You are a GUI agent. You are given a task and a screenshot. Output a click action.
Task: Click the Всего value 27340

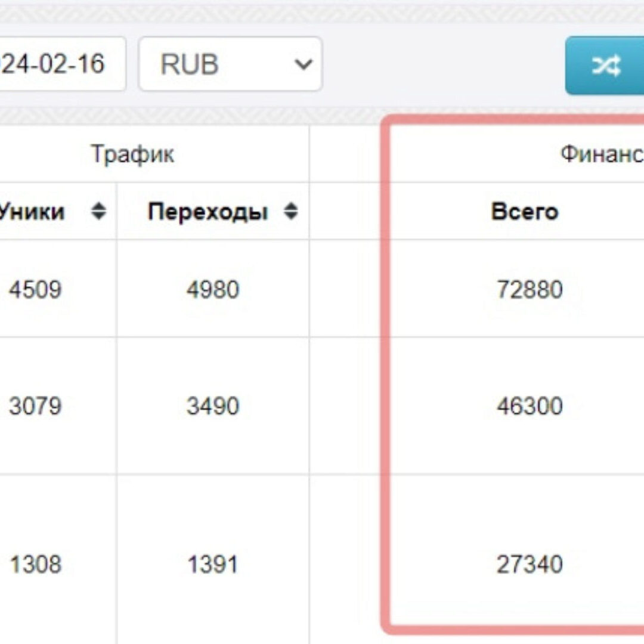[x=529, y=564]
